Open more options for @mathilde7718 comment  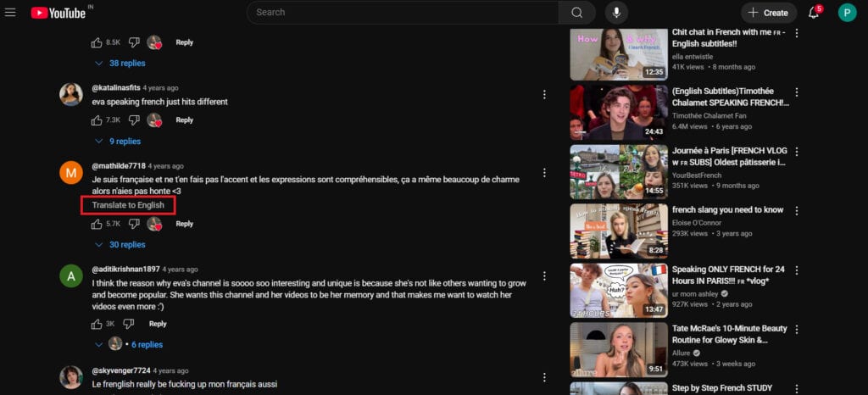tap(544, 173)
